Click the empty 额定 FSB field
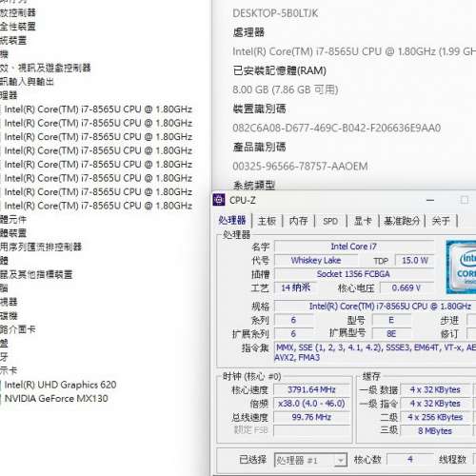Screen dimensions: 476x476 [x=311, y=430]
